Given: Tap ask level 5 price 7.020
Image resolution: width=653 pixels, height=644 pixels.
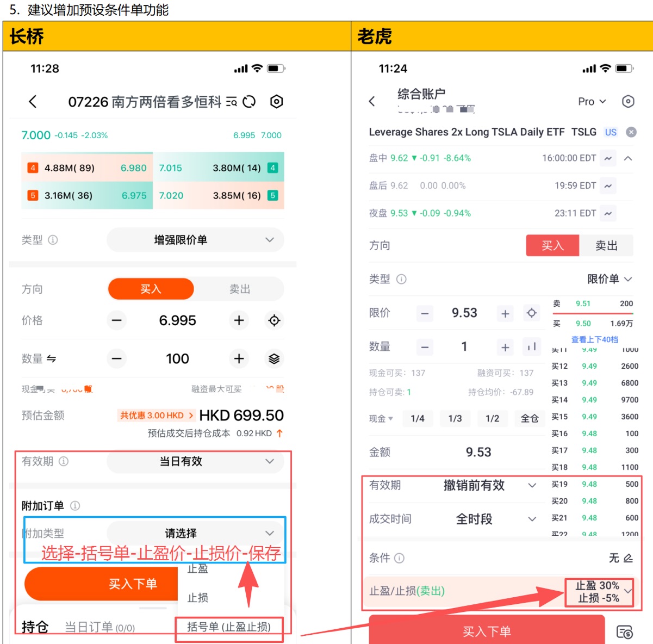Looking at the screenshot, I should tap(171, 195).
